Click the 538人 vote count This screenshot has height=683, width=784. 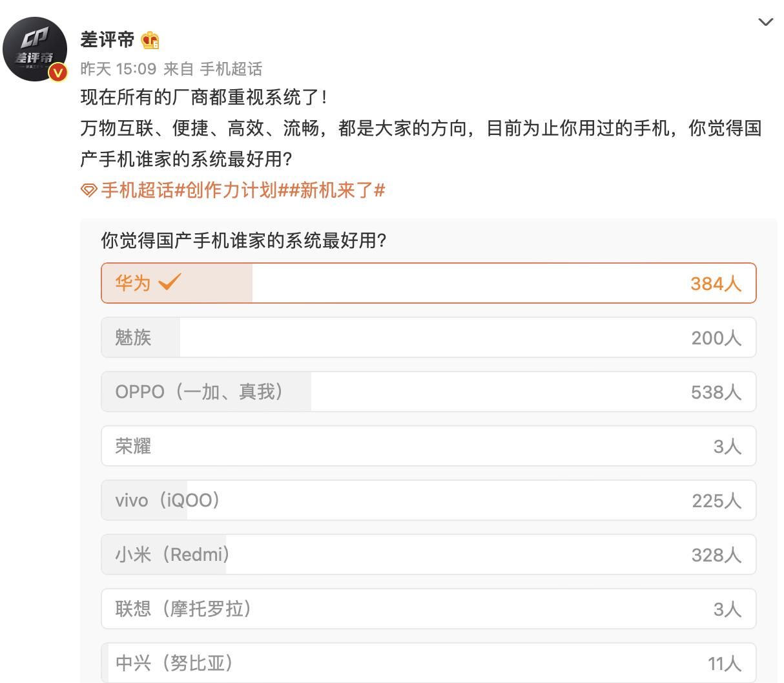coord(716,392)
